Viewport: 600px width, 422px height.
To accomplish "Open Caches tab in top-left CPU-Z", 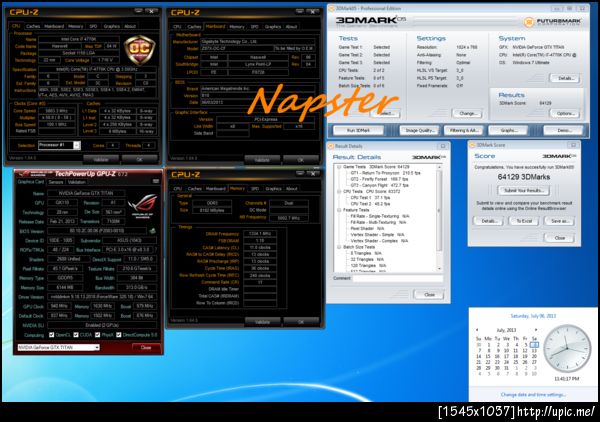I will [33, 26].
